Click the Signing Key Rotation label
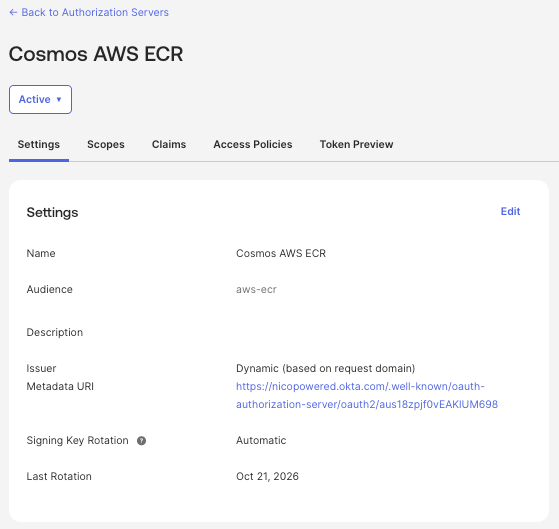Viewport: 559px width, 529px height. point(77,441)
